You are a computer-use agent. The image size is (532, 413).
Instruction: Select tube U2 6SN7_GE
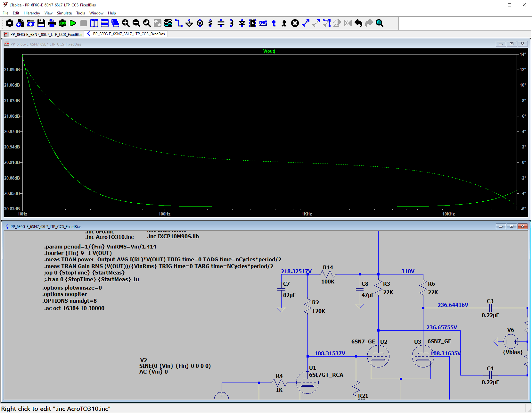point(378,356)
